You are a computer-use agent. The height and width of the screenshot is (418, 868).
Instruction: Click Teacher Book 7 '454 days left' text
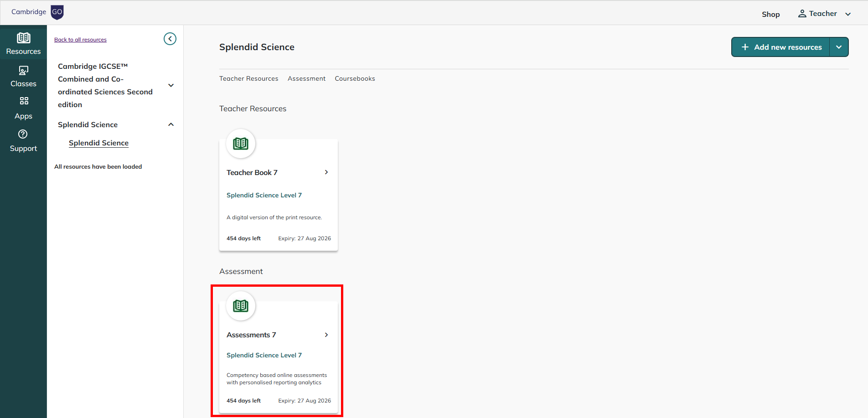click(x=243, y=238)
